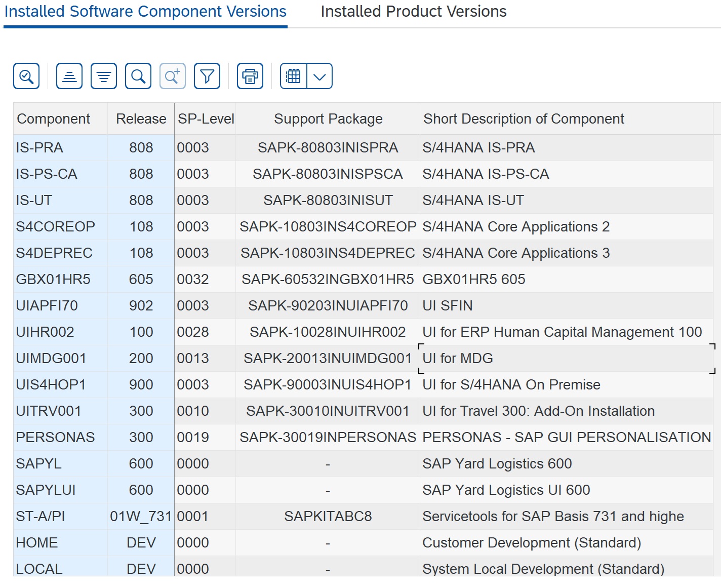
Task: Click the Release column header
Action: click(141, 119)
